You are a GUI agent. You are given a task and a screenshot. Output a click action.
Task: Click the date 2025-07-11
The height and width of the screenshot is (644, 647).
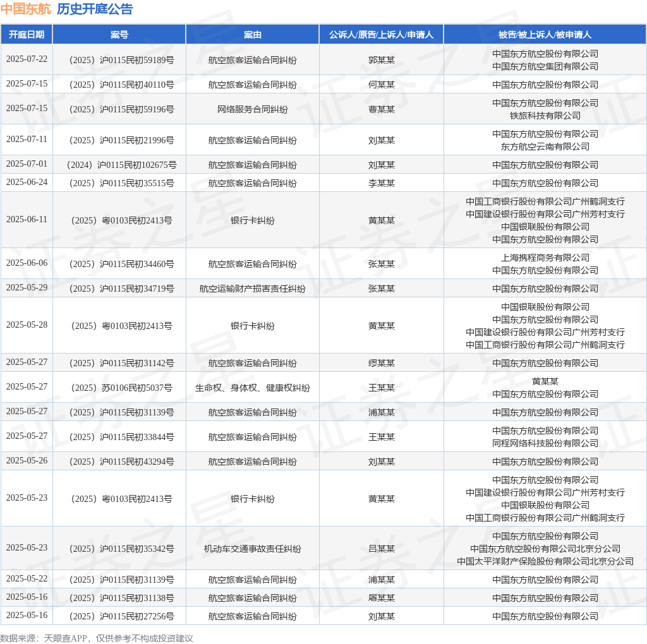click(27, 140)
